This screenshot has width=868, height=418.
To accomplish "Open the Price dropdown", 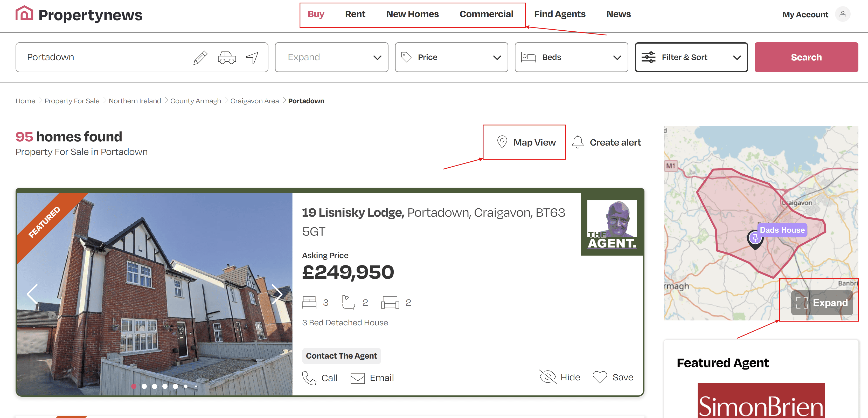I will point(451,57).
